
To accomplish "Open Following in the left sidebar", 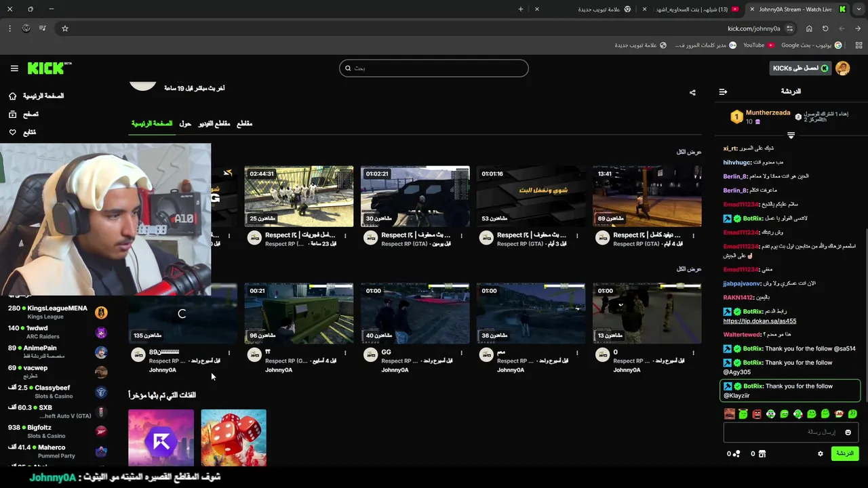I will coord(22,132).
